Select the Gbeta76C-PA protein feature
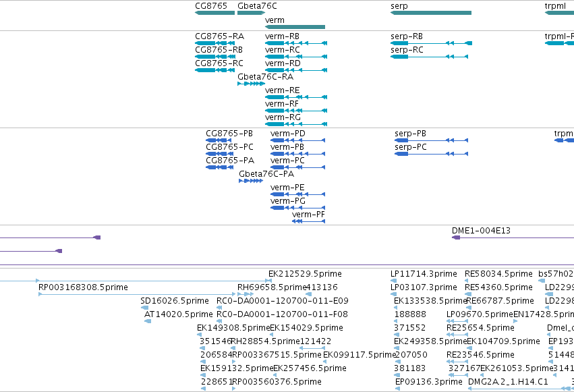Screen dimensions: 574x392 (x=251, y=181)
